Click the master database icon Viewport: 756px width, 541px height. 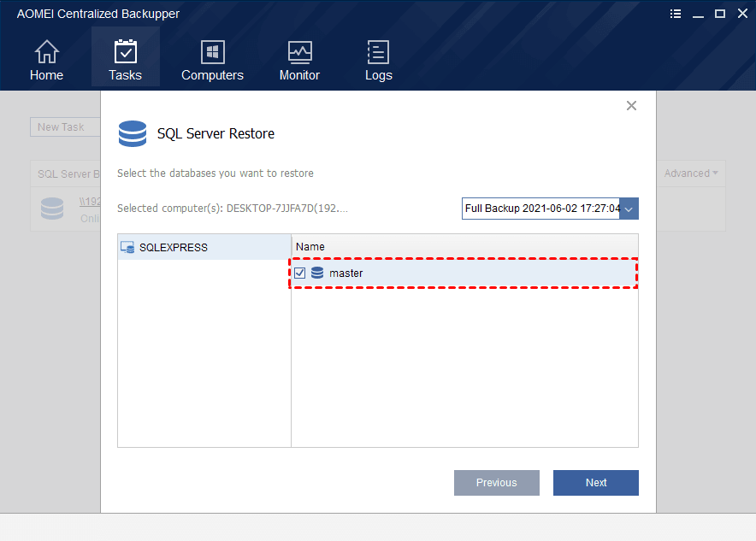tap(317, 273)
